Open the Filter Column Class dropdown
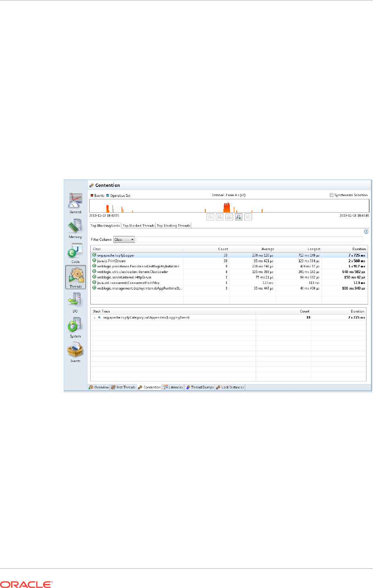Viewport: 373px width, 588px height. click(124, 240)
